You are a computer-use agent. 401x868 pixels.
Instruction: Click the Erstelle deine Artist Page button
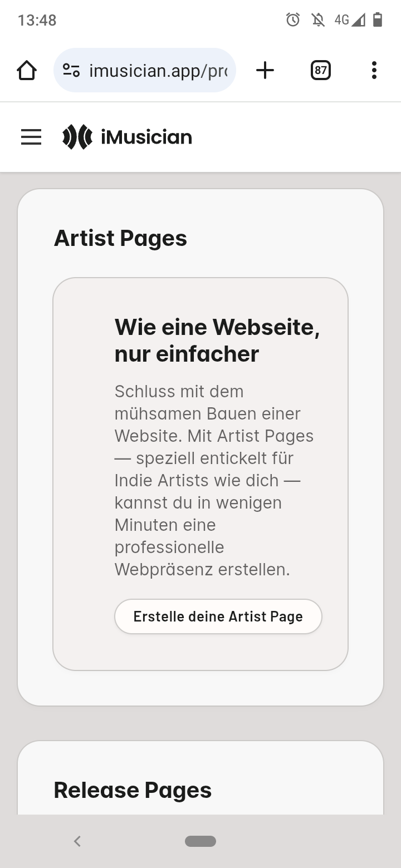coord(218,617)
